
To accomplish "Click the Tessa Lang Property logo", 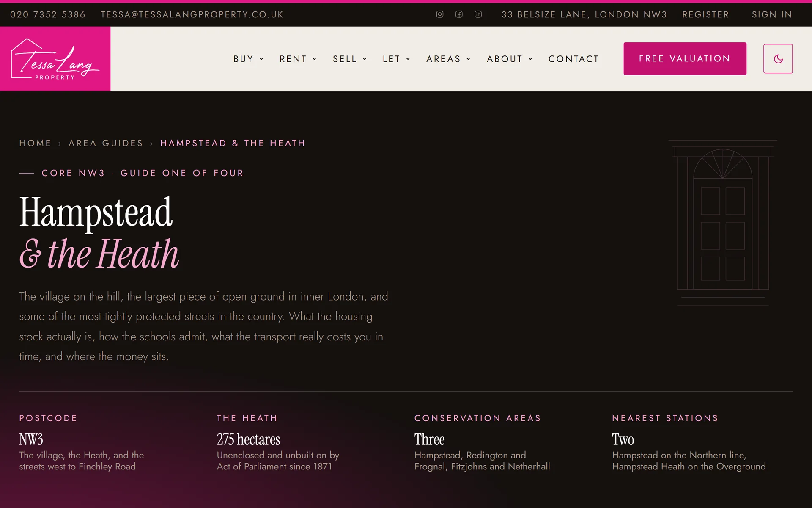I will pos(55,59).
